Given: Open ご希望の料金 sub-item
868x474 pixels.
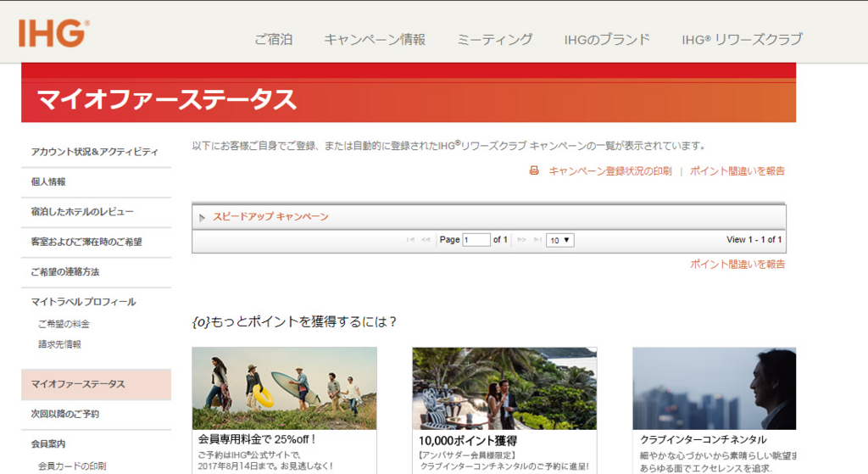Looking at the screenshot, I should pyautogui.click(x=64, y=324).
